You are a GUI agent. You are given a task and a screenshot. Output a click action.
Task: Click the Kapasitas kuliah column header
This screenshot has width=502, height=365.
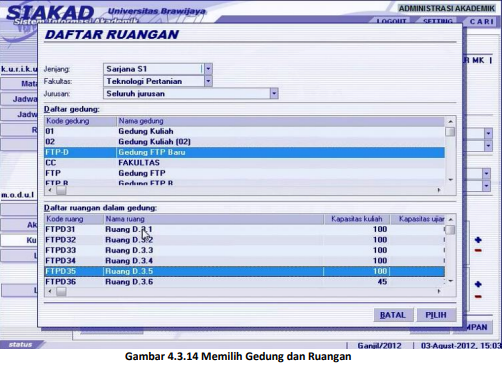(x=357, y=219)
